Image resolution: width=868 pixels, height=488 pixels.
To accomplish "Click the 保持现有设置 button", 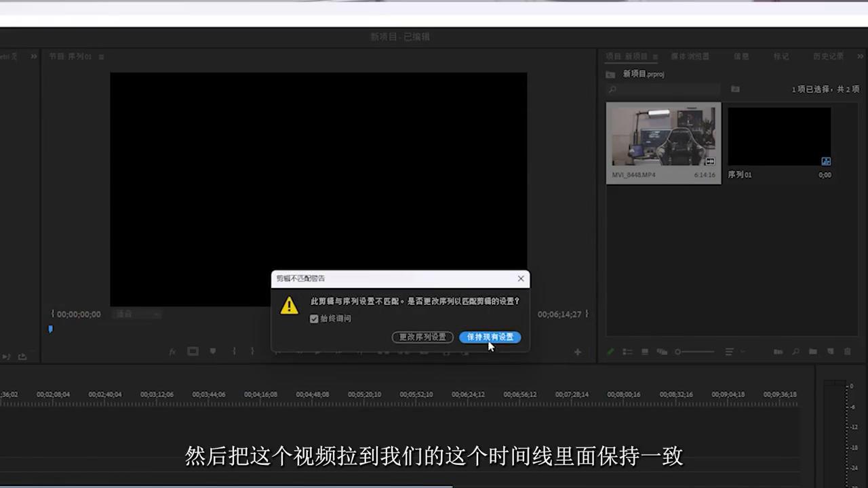I will (x=490, y=337).
